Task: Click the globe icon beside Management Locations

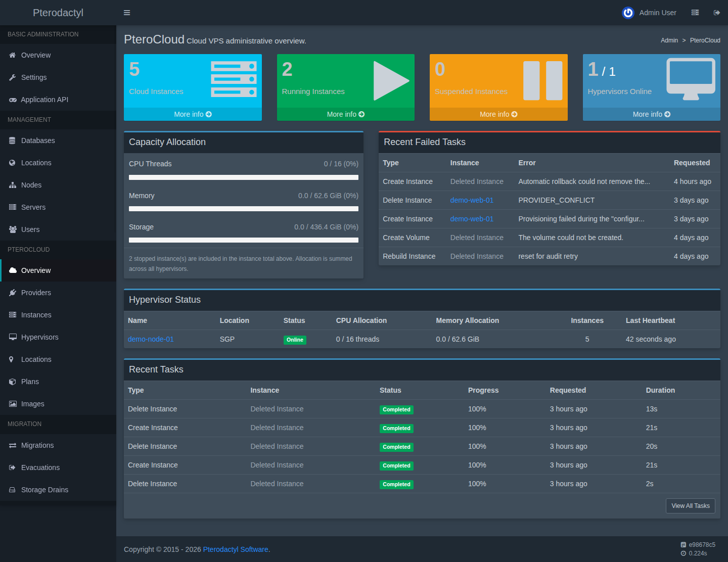Action: click(13, 163)
